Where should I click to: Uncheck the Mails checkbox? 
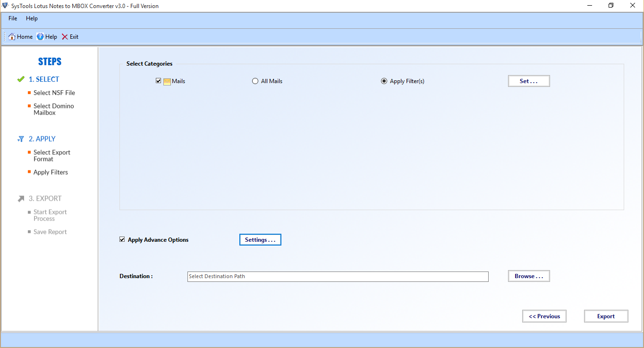point(159,81)
